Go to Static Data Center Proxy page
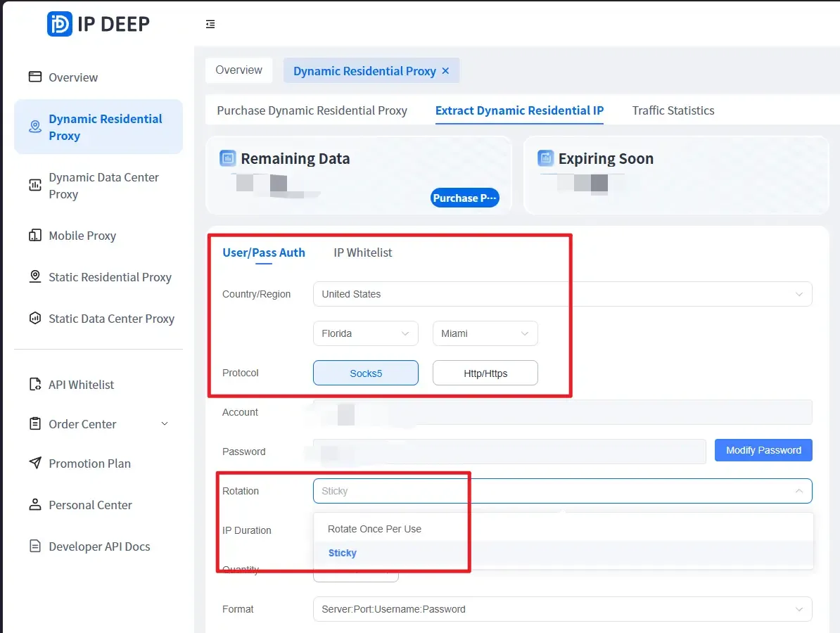 click(x=111, y=319)
